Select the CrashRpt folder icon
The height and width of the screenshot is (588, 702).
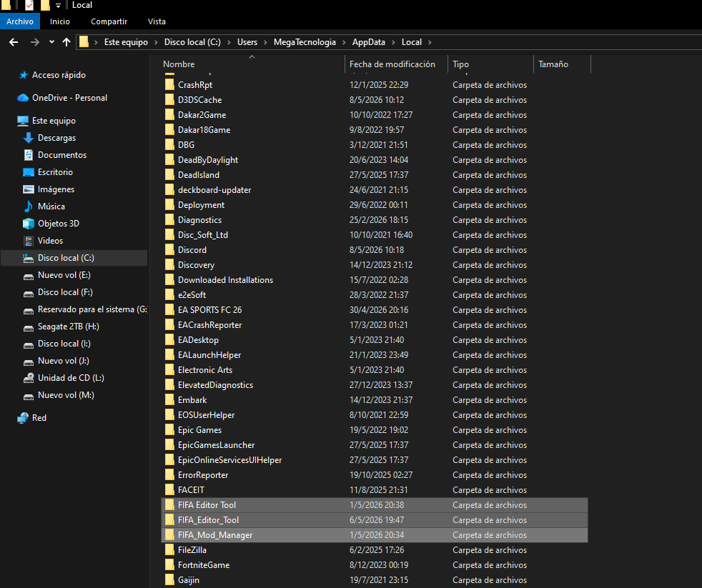[169, 84]
